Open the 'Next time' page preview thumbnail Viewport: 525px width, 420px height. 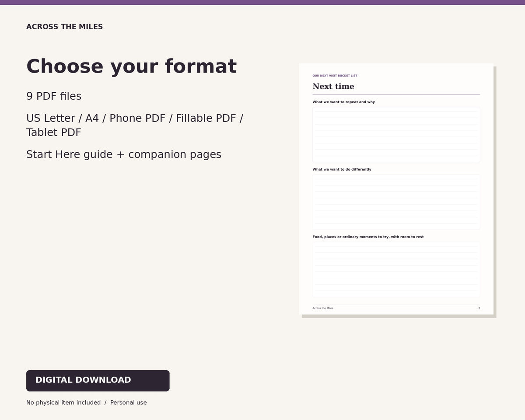[x=396, y=189]
